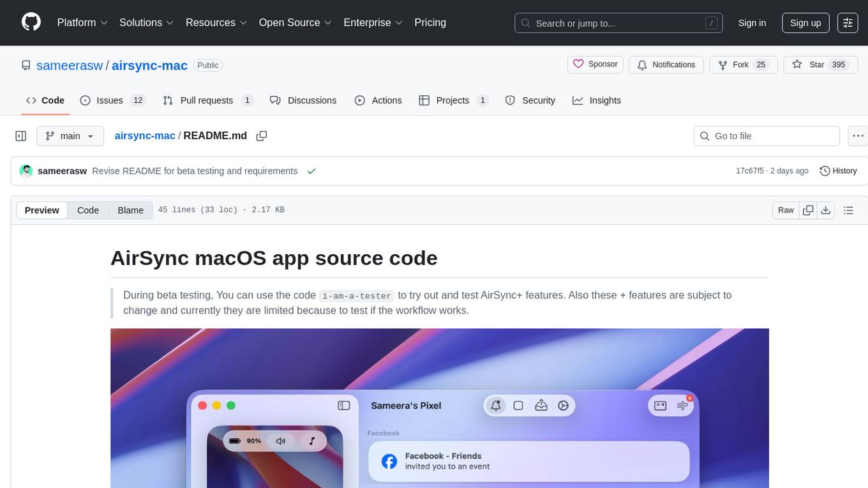
Task: Focus the Search or jump to field
Action: [619, 23]
